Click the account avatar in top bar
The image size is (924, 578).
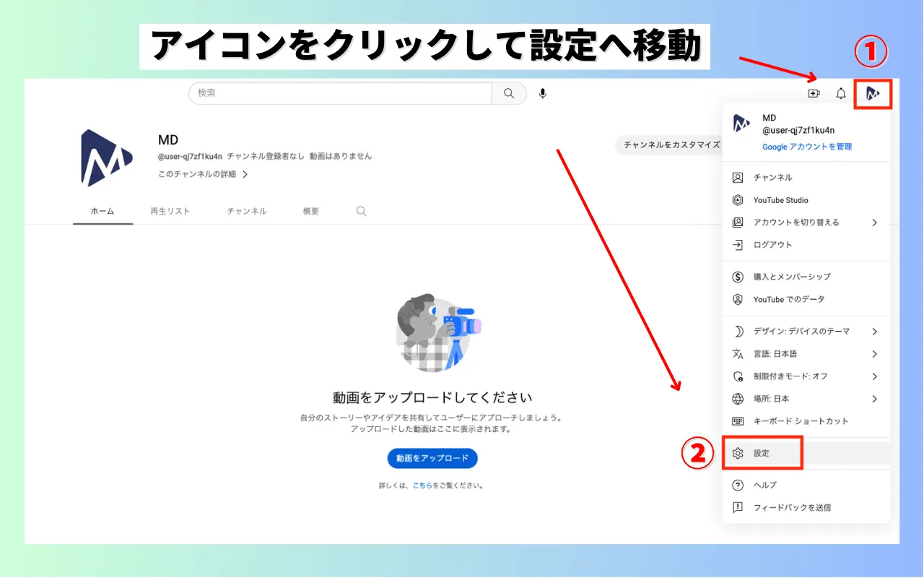pyautogui.click(x=873, y=94)
